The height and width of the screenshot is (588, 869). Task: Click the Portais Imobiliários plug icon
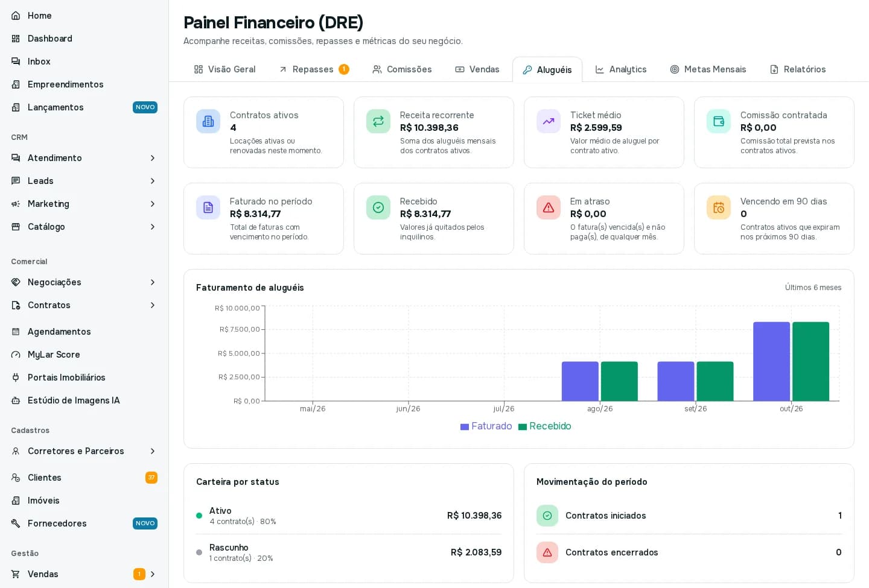coord(16,378)
